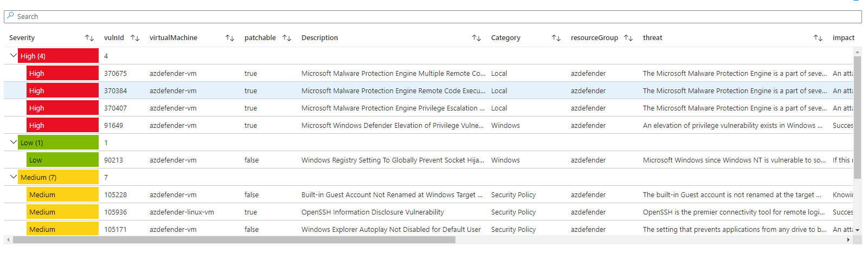The height and width of the screenshot is (253, 868).
Task: Click red High cell for vulnId 91649
Action: click(x=62, y=126)
